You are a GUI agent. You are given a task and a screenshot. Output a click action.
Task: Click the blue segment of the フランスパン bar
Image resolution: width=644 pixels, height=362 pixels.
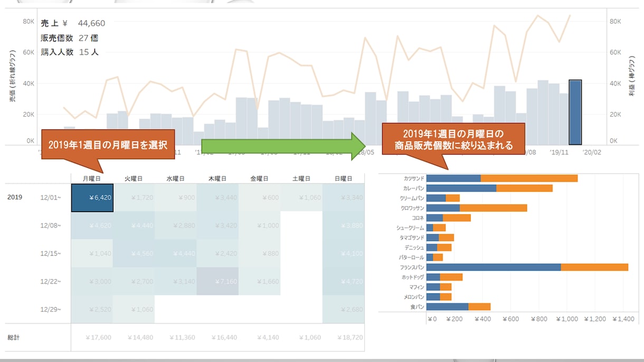494,267
